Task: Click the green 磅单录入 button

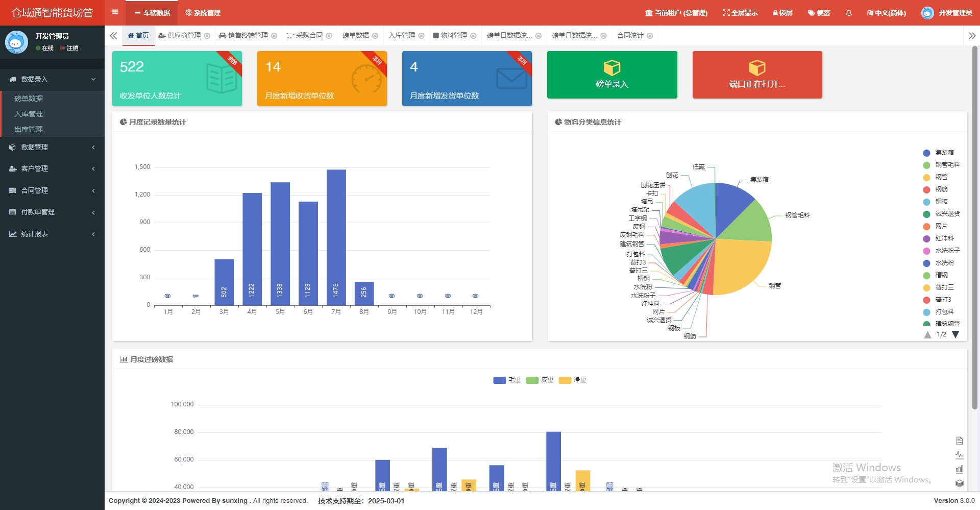Action: pyautogui.click(x=611, y=75)
